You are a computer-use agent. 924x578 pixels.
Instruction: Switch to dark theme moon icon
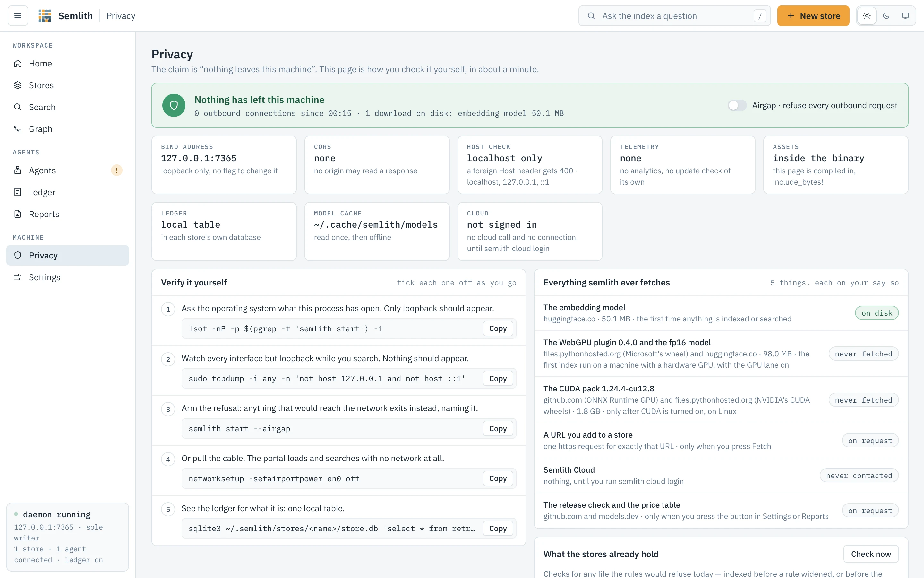[886, 16]
